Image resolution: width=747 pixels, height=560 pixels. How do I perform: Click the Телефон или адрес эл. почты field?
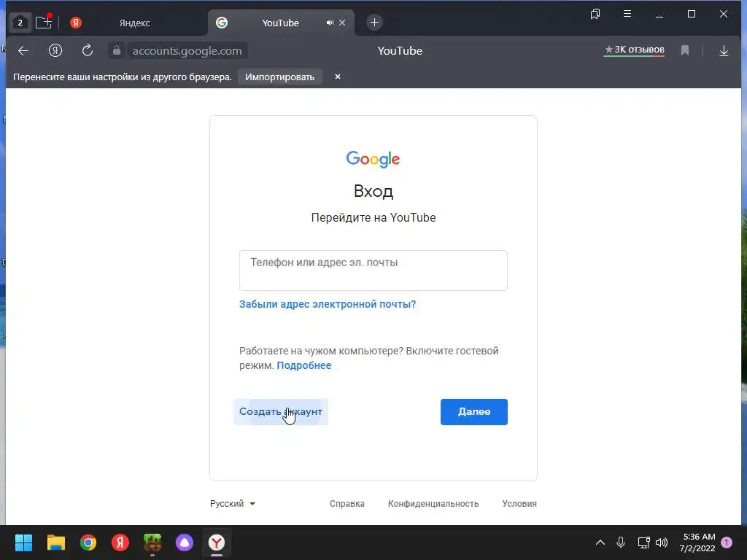click(x=373, y=271)
